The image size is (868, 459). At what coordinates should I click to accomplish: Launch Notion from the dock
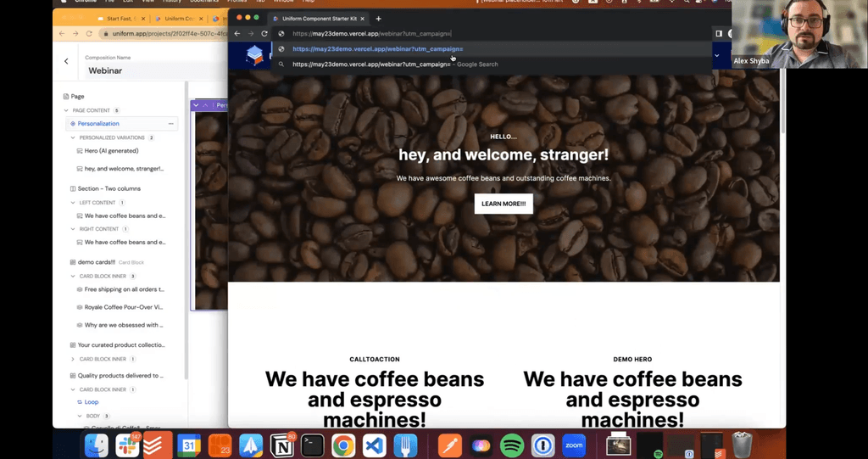click(x=281, y=445)
